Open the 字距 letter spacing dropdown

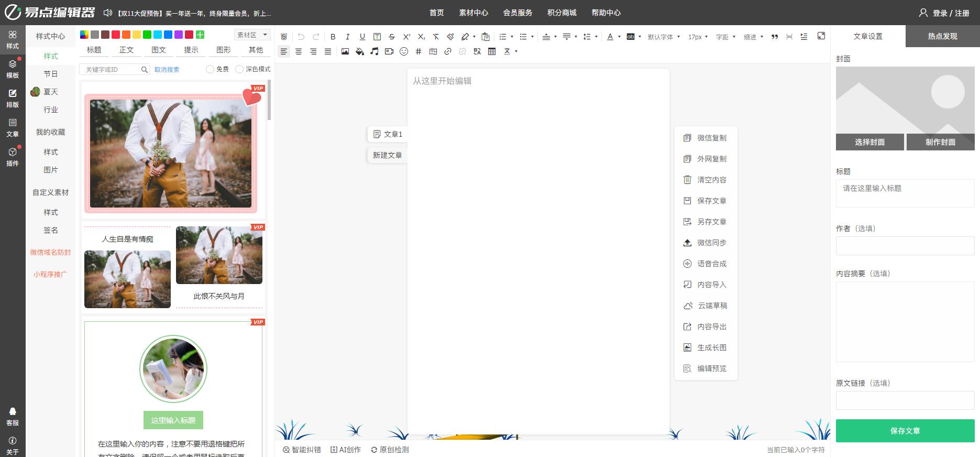coord(725,37)
